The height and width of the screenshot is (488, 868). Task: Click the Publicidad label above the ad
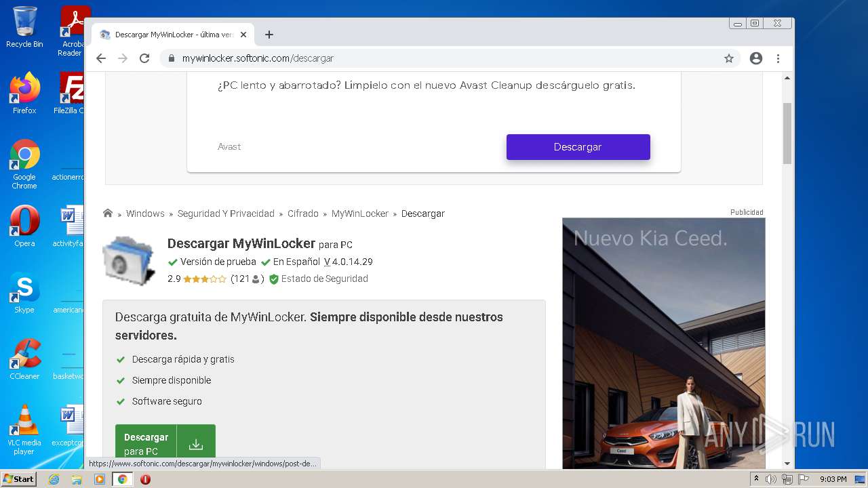747,212
